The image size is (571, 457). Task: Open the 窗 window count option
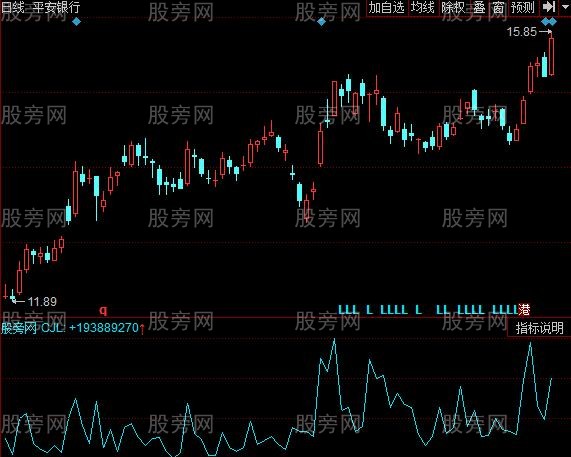[x=498, y=7]
